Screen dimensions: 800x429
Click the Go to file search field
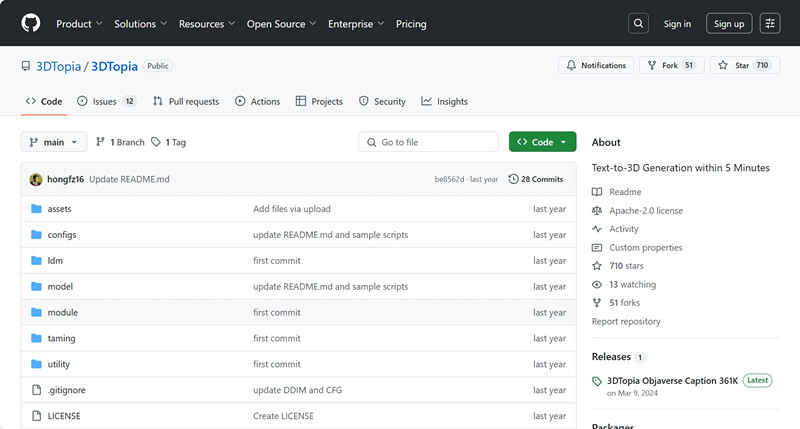pos(429,142)
